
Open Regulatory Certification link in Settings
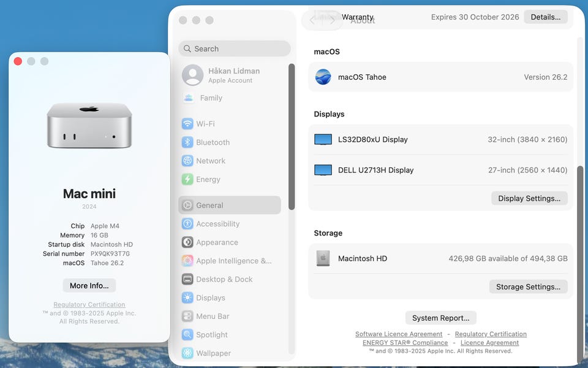491,334
